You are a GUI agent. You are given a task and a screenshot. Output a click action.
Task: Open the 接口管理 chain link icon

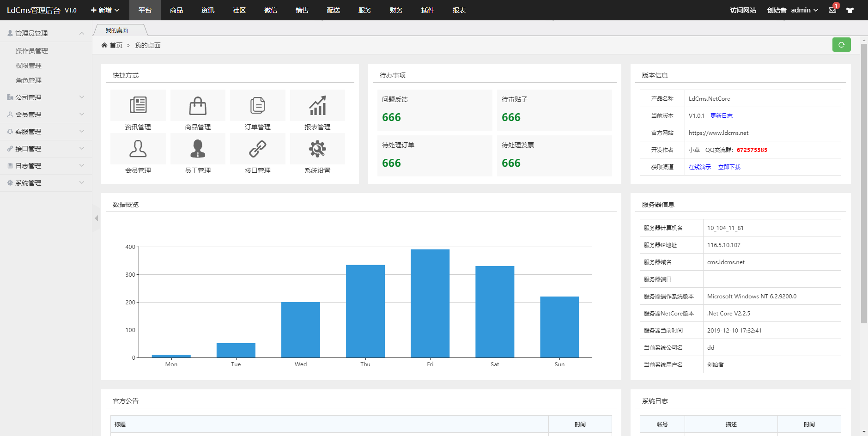[x=257, y=149]
